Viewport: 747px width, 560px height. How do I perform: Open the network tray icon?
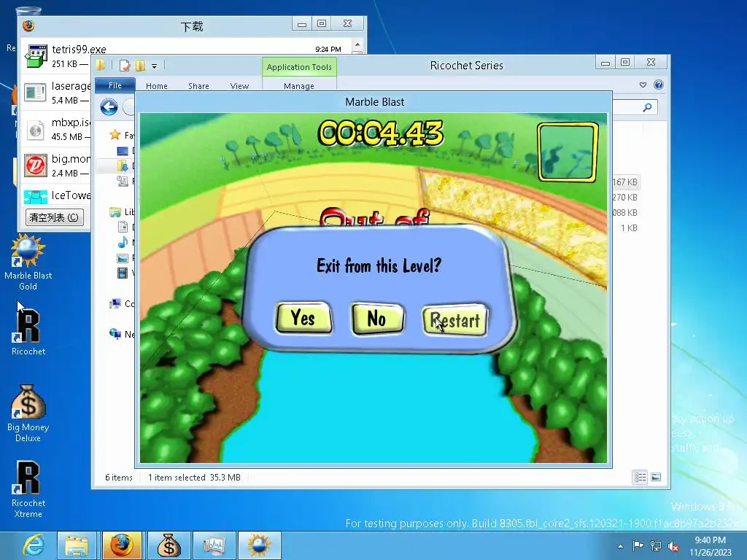tap(656, 546)
